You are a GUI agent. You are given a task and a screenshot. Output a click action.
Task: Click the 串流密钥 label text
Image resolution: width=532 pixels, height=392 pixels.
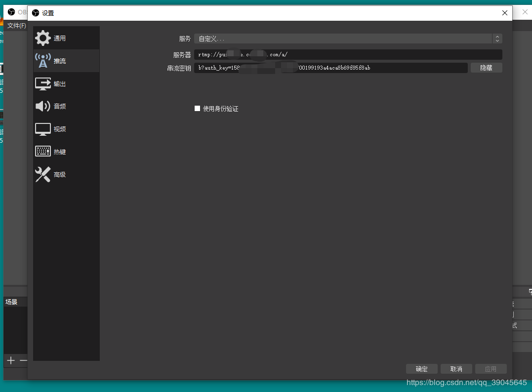(179, 68)
